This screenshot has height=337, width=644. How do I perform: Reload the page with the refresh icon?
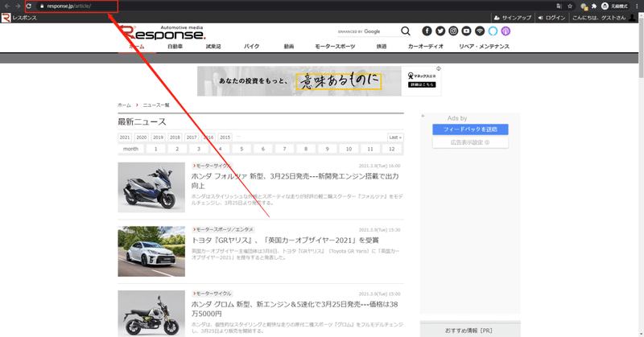point(29,6)
